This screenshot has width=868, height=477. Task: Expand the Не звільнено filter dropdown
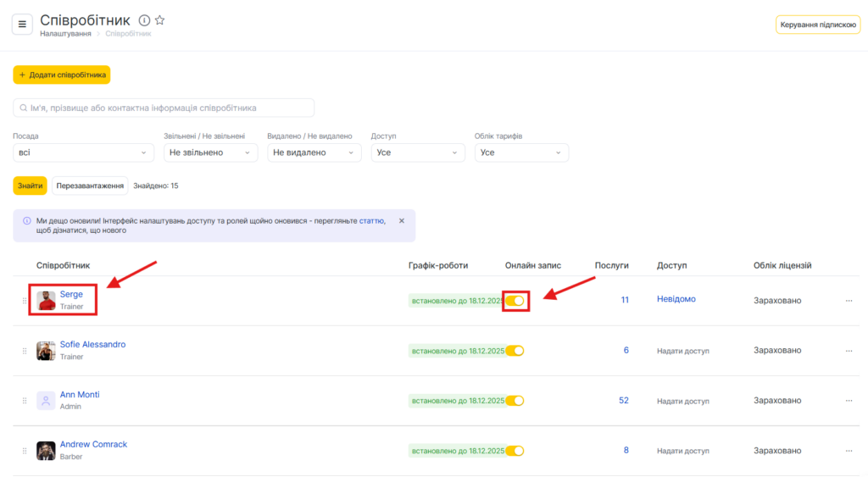pos(210,153)
